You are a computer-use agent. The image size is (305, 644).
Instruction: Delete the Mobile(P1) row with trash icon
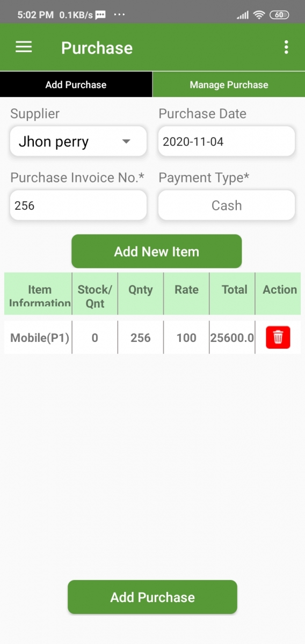278,337
